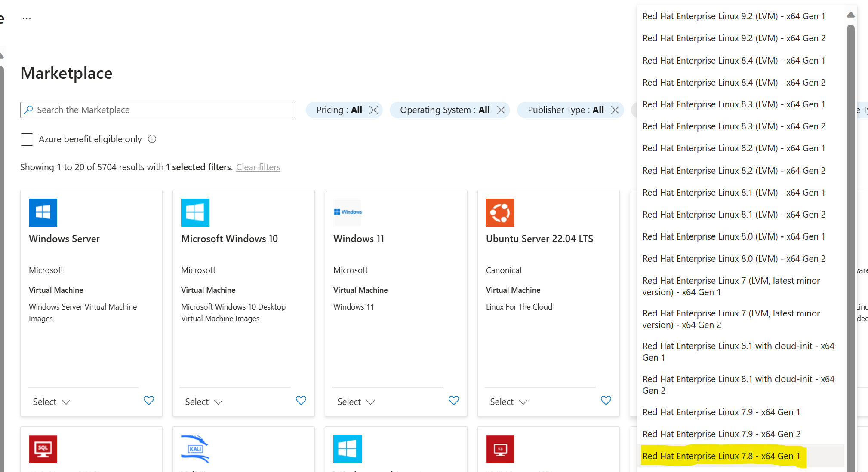
Task: Click the scroll up arrow of dropdown list
Action: (x=850, y=15)
